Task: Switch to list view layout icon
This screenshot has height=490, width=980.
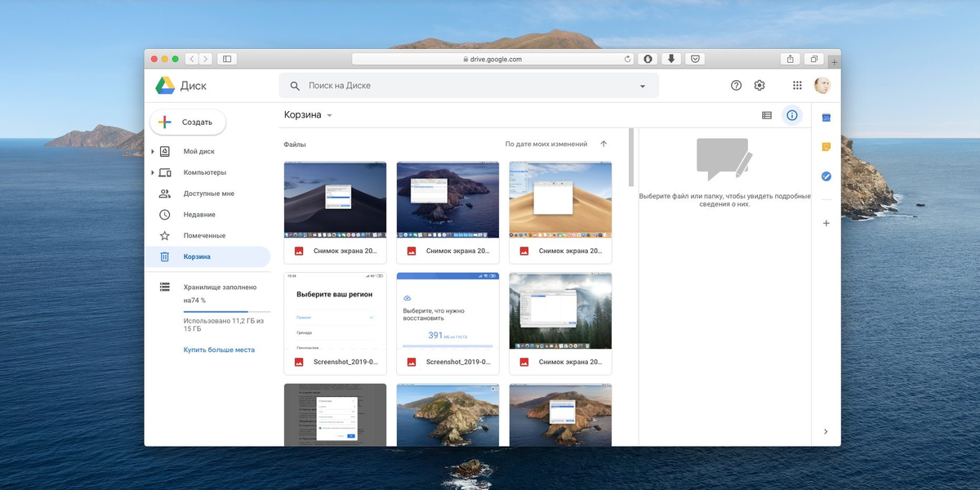Action: 767,115
